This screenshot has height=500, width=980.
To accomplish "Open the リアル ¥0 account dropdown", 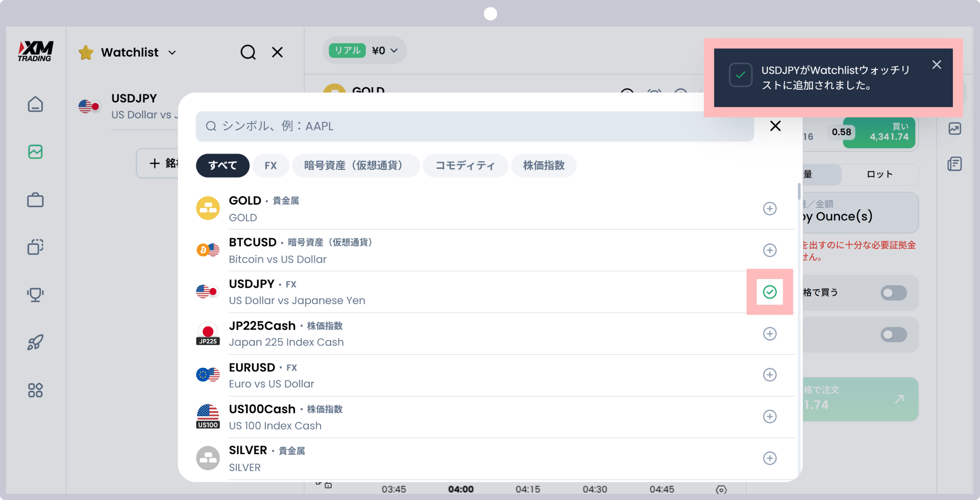I will [x=364, y=51].
